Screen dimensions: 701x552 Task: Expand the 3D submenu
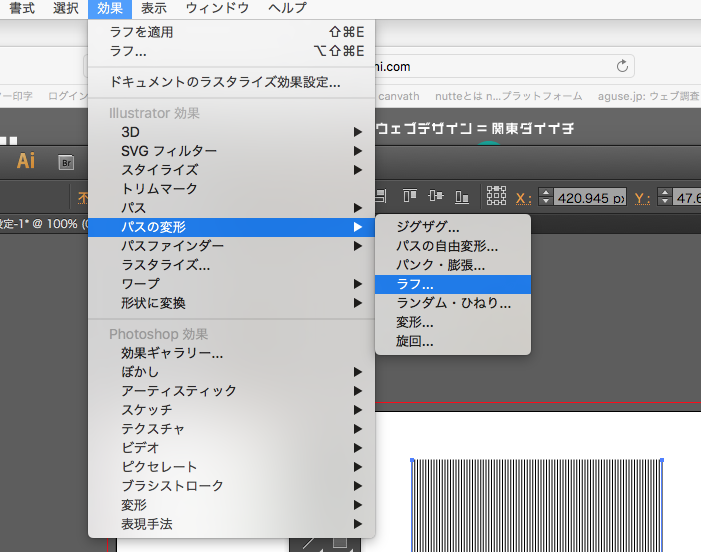tap(232, 132)
